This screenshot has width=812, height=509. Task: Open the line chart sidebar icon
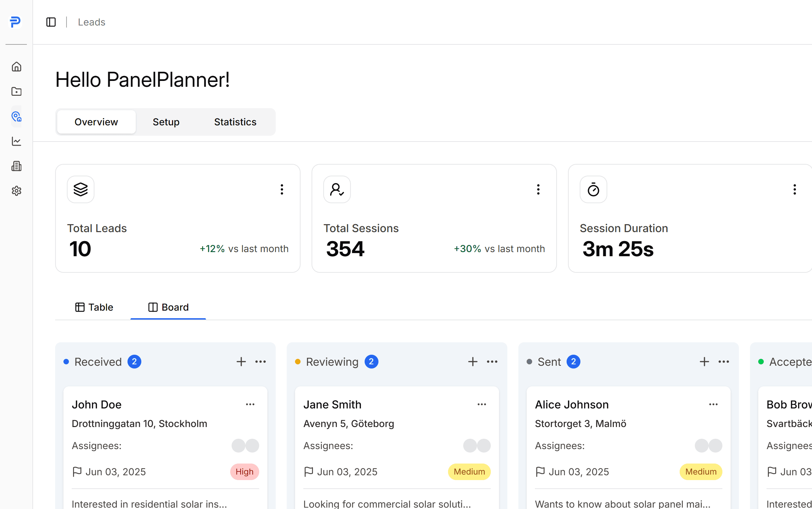point(17,141)
